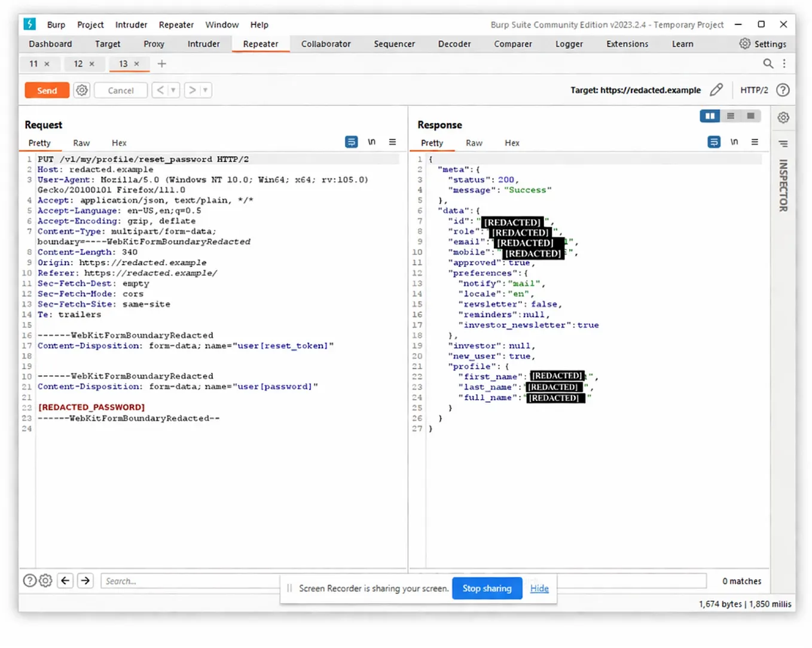
Task: Open the kebab menu beside tab search
Action: [784, 63]
